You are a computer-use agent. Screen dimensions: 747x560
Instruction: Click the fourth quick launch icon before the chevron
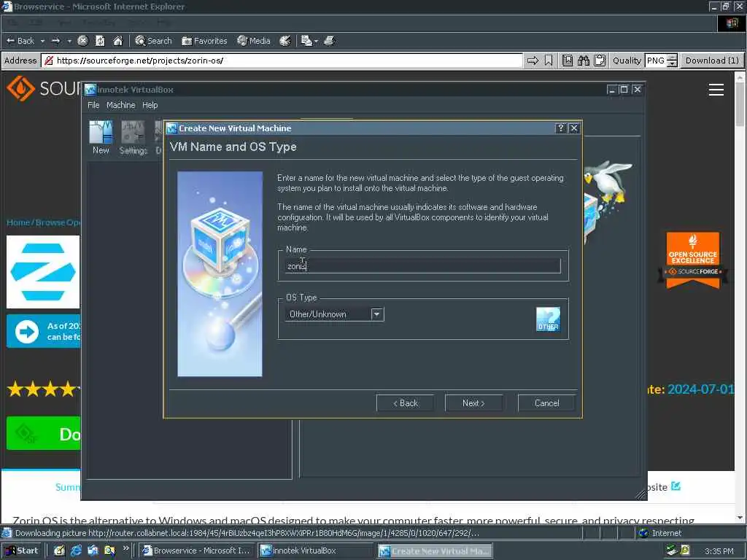tap(109, 551)
